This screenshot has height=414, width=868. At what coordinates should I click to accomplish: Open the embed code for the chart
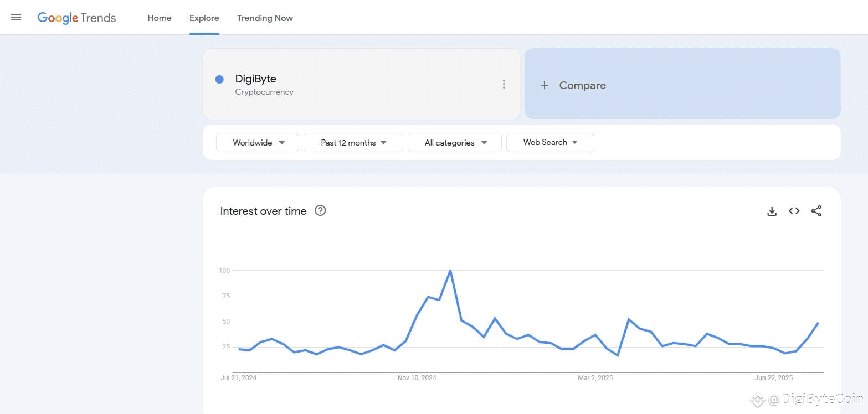point(794,211)
